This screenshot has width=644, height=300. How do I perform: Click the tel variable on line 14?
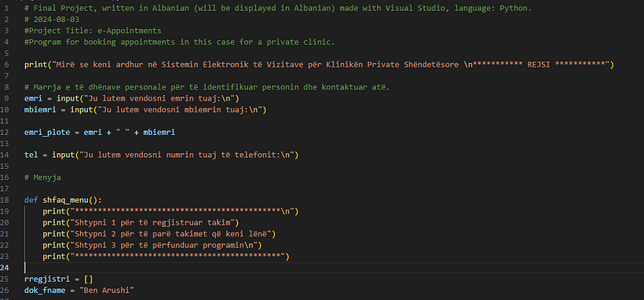click(31, 155)
